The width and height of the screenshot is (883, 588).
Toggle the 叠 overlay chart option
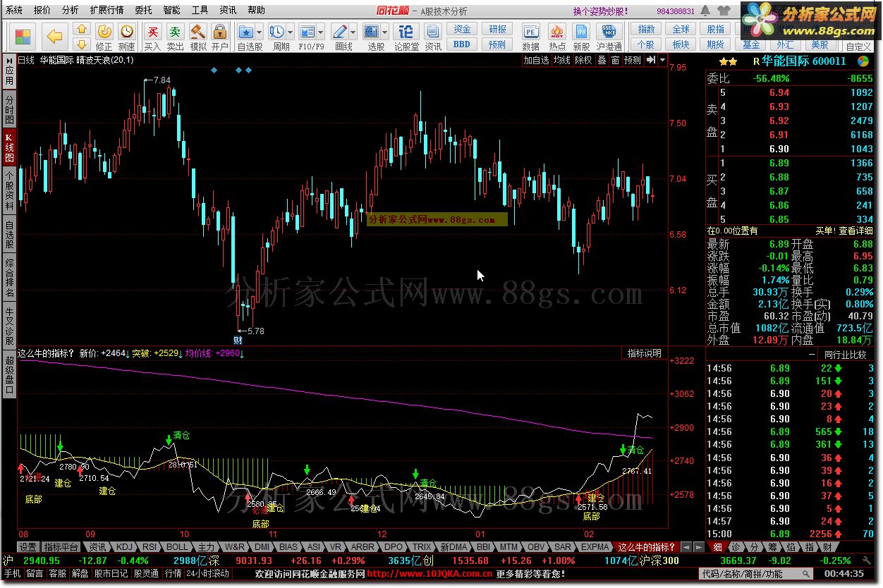coord(602,61)
